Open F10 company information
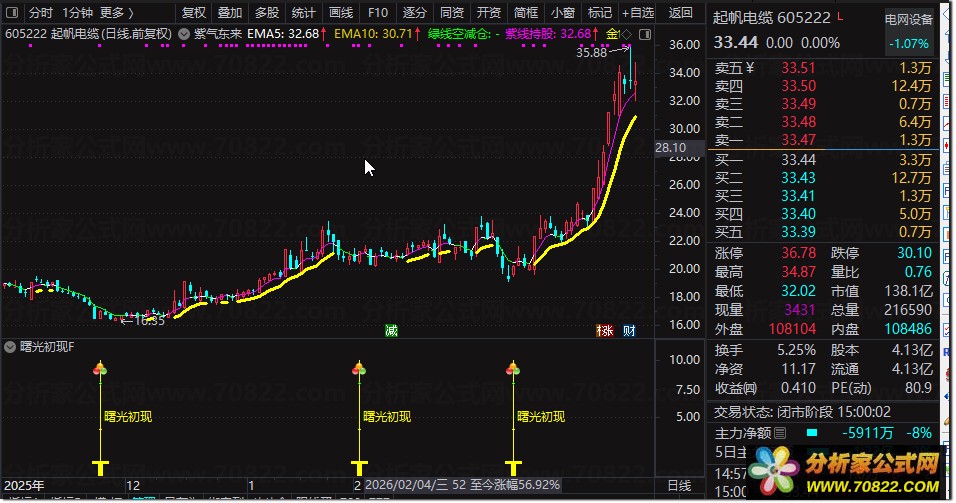The height and width of the screenshot is (503, 956). pyautogui.click(x=378, y=12)
